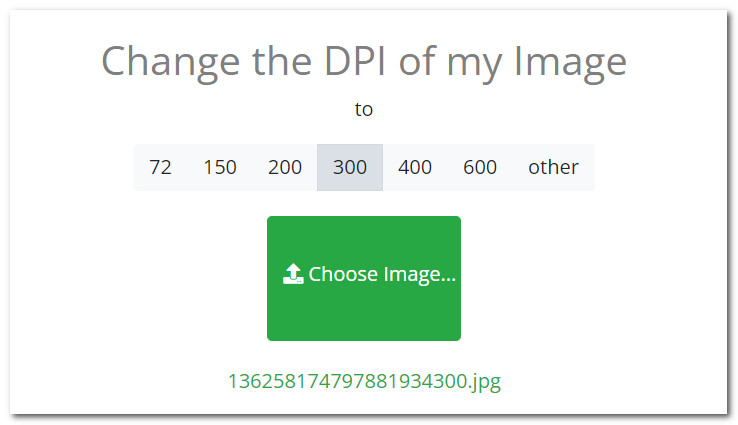Viewport: 738px width, 425px height.
Task: Click the word to below the heading
Action: (x=364, y=109)
